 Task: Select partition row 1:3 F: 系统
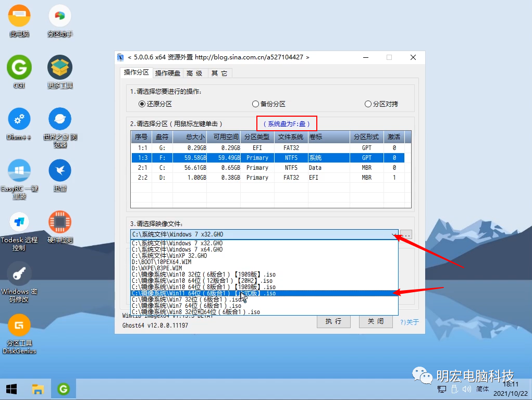click(268, 158)
